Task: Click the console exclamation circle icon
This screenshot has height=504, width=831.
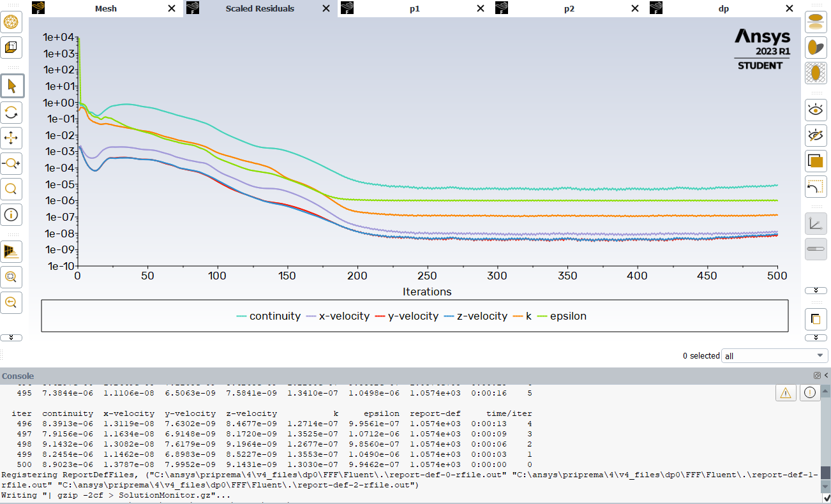Action: 810,393
